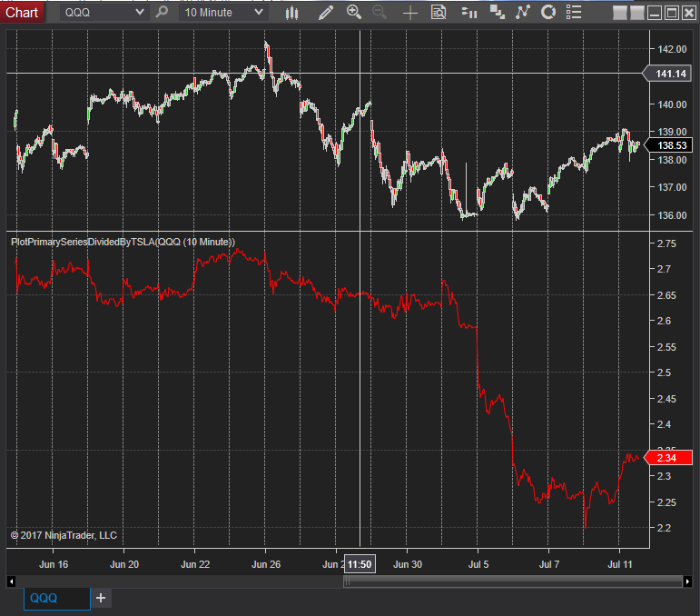Click the 138.53 current price marker

pyautogui.click(x=668, y=145)
